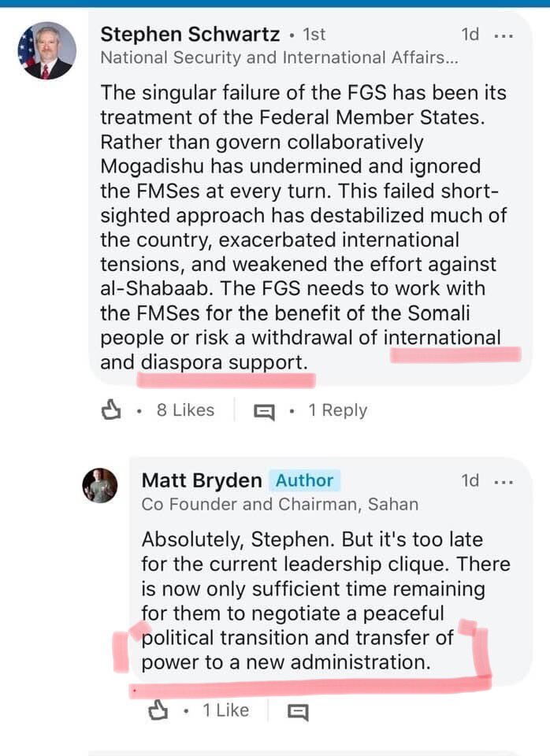Screen dimensions: 550x756
Task: Open Stephen Schwartz's profile photo
Action: coord(46,51)
